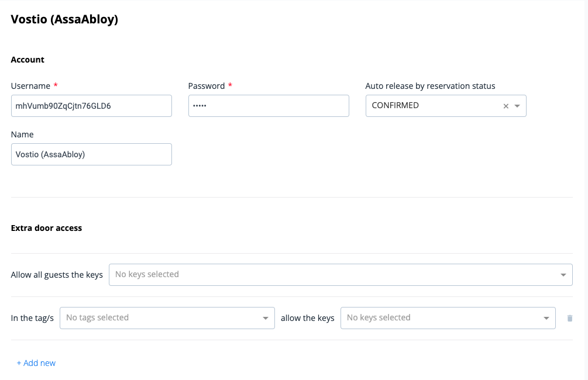Click the In the tag/s label
The height and width of the screenshot is (380, 588).
pyautogui.click(x=32, y=318)
